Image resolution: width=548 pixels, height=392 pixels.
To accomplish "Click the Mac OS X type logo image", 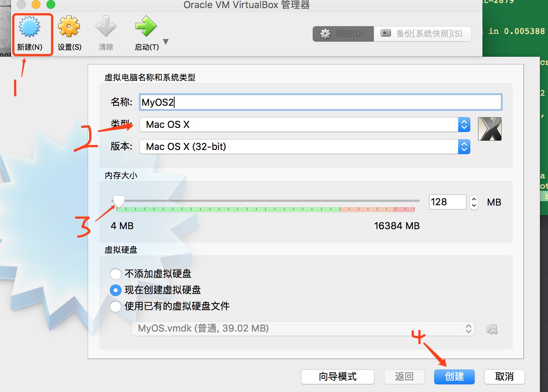I will coord(490,129).
